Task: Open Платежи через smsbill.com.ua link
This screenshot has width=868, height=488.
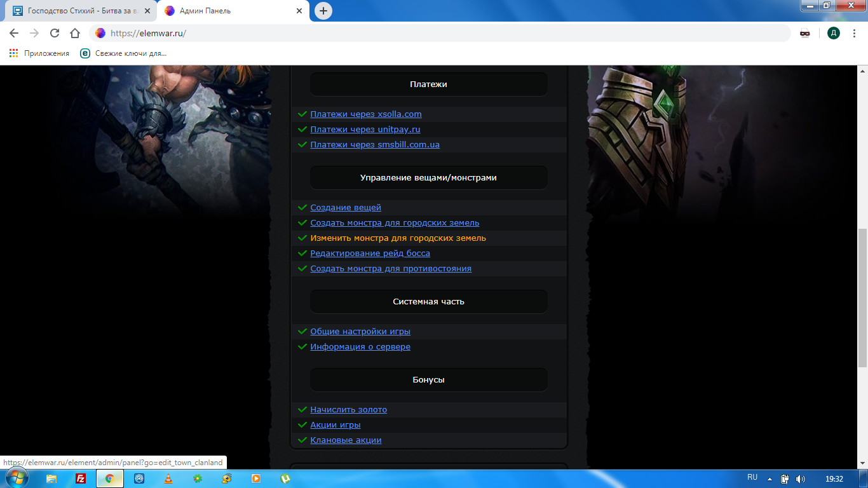Action: tap(375, 145)
